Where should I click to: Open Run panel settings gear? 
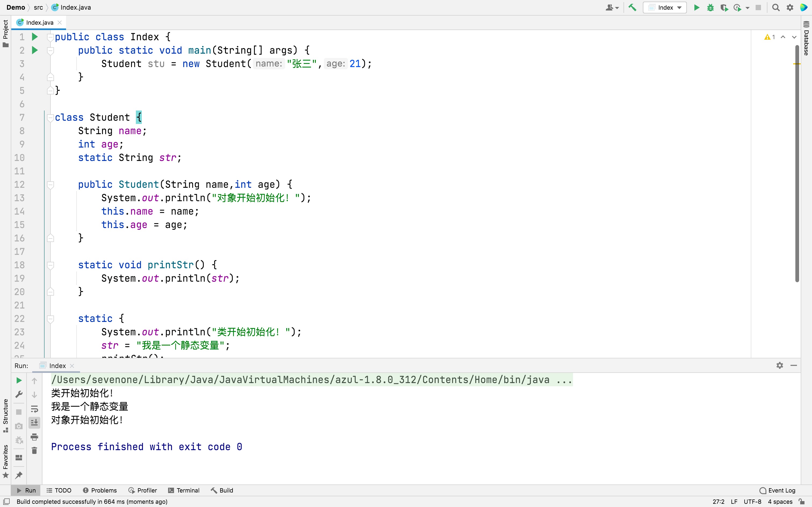click(780, 365)
